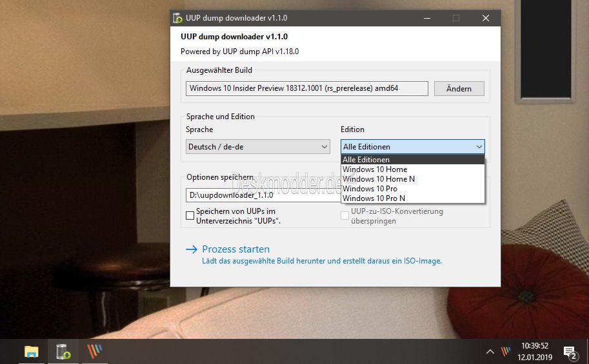Open the clock and date flyout

(535, 351)
